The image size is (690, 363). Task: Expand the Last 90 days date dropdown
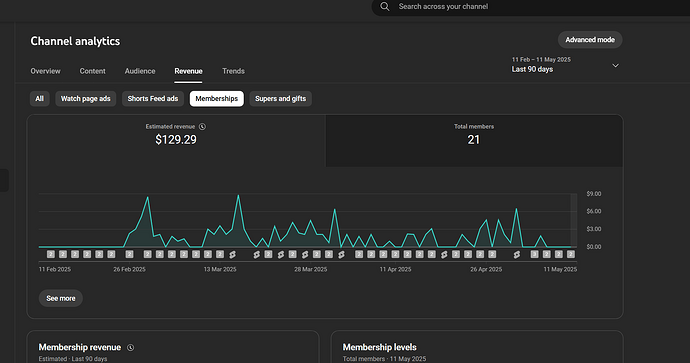[565, 65]
